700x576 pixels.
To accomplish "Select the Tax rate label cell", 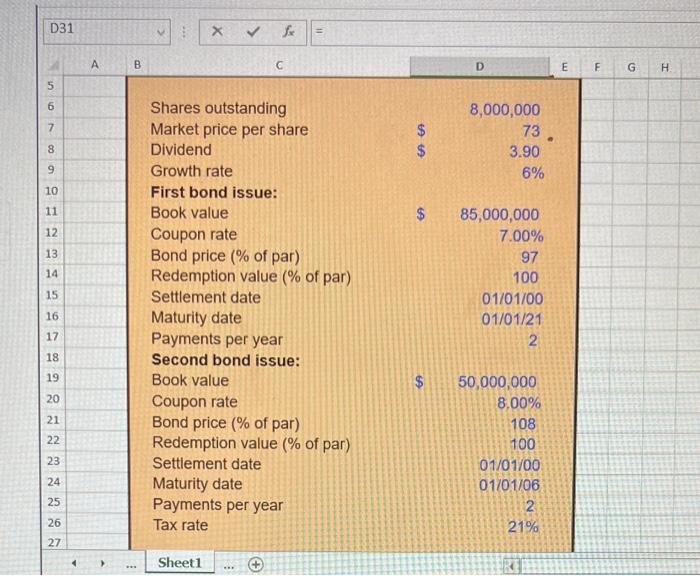I will [x=180, y=525].
